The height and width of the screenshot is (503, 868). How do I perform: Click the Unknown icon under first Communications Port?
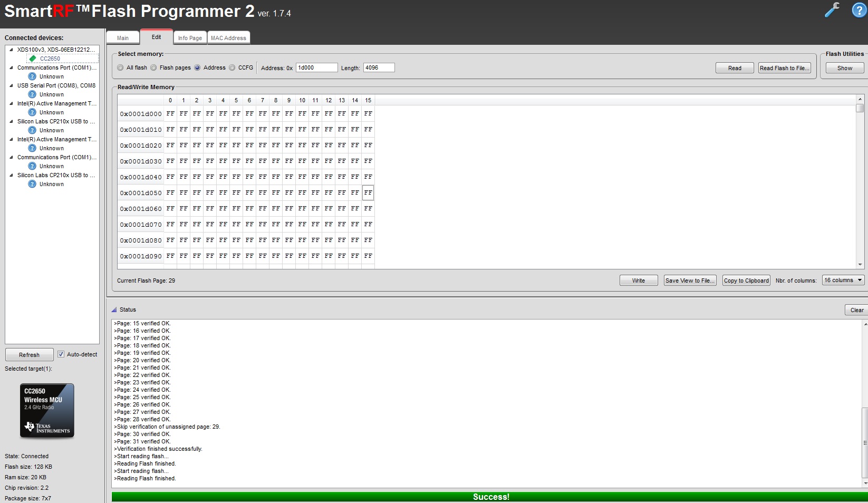(32, 76)
